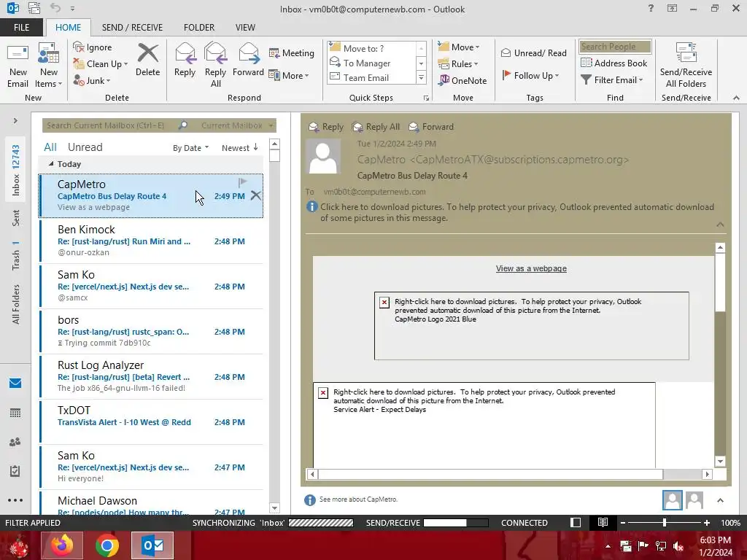
Task: Show more navigation options
Action: point(15,500)
